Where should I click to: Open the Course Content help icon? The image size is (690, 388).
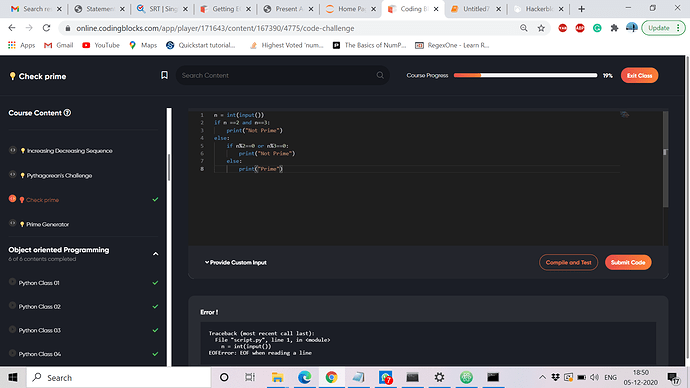(x=67, y=113)
